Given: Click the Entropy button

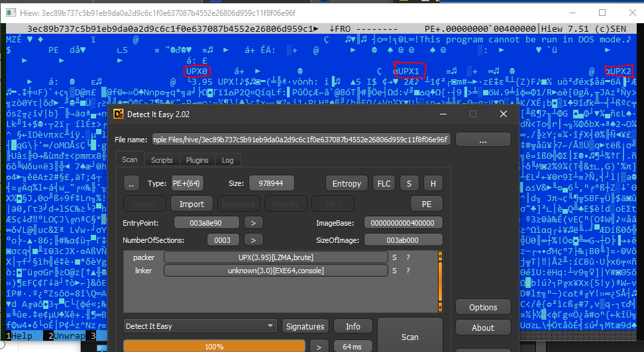Looking at the screenshot, I should pos(347,183).
